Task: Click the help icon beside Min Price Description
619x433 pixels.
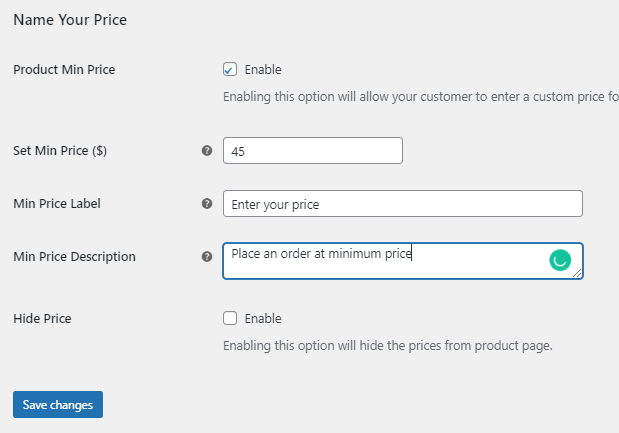Action: point(207,257)
